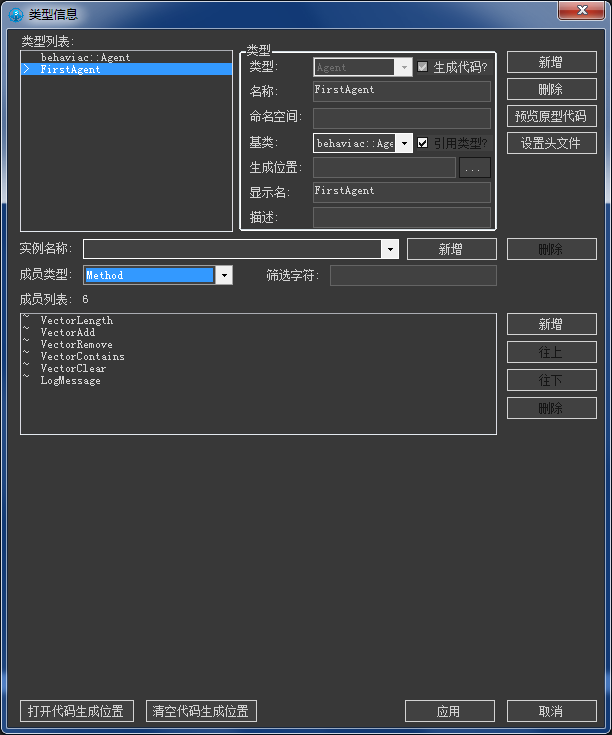Image resolution: width=612 pixels, height=735 pixels.
Task: Click 新增 button beside the type panel
Action: [552, 62]
